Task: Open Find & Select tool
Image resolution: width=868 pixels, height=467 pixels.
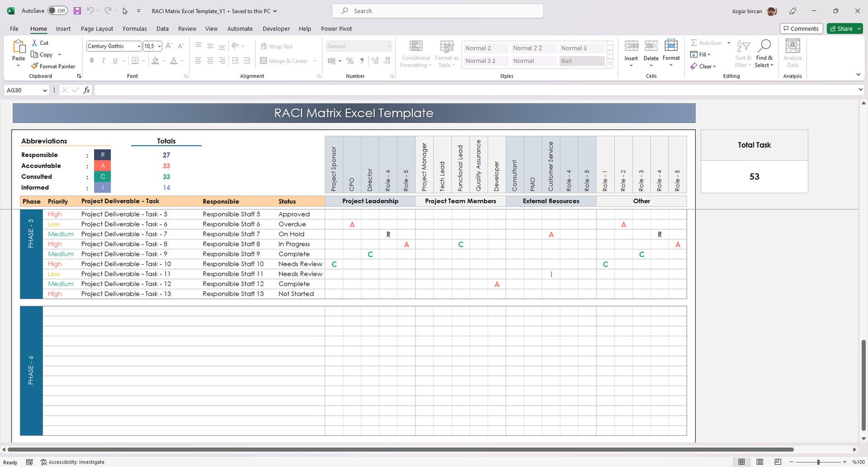Action: tap(764, 54)
